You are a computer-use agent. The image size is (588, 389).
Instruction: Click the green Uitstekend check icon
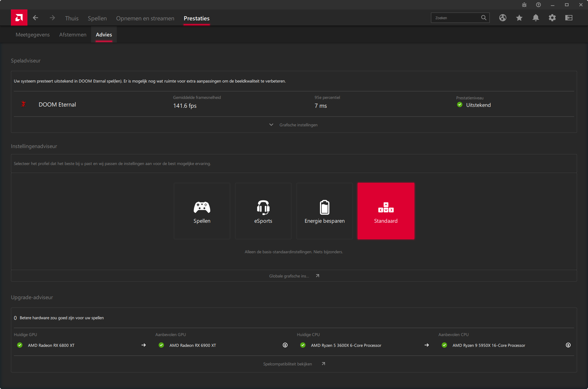click(460, 104)
